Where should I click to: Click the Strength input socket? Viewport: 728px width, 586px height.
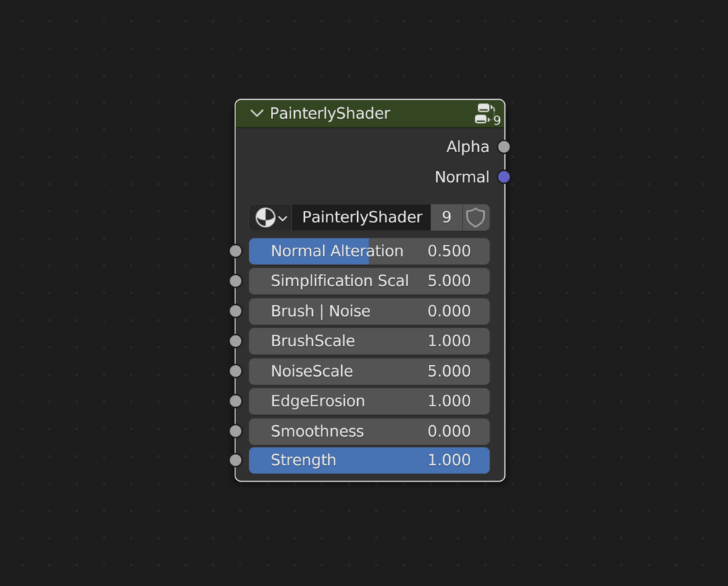[x=235, y=460]
